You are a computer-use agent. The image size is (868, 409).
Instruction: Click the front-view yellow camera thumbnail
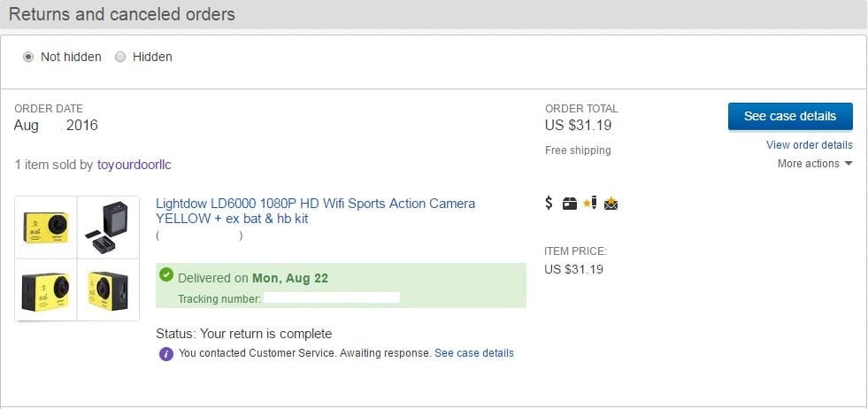[46, 228]
